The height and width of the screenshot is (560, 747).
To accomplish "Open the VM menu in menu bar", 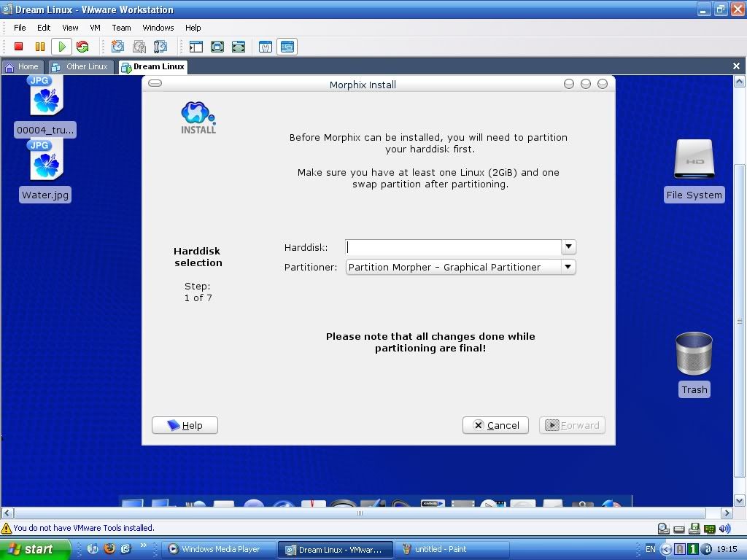I will (x=95, y=28).
